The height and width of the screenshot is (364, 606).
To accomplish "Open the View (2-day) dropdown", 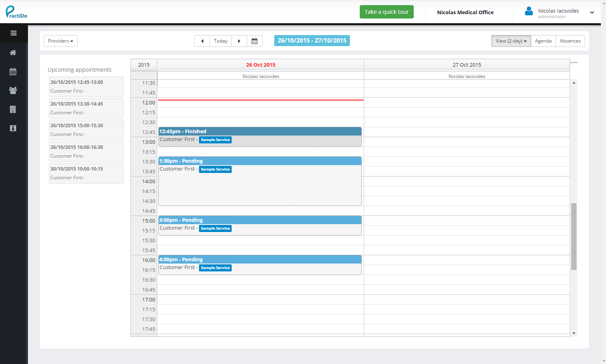I will 511,41.
